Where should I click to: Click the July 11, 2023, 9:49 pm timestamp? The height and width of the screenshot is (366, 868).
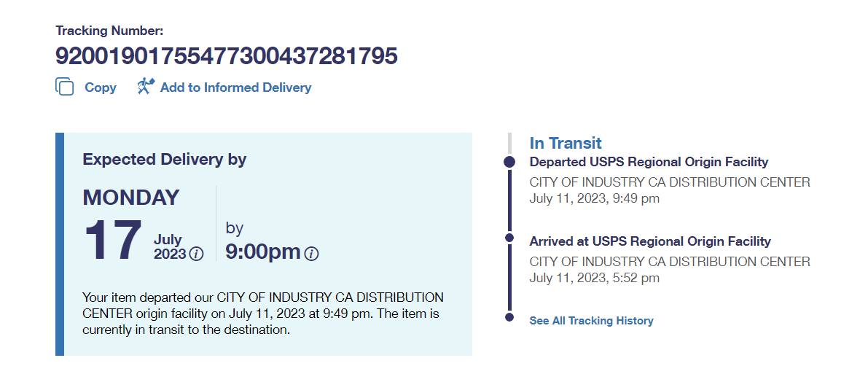pyautogui.click(x=594, y=198)
